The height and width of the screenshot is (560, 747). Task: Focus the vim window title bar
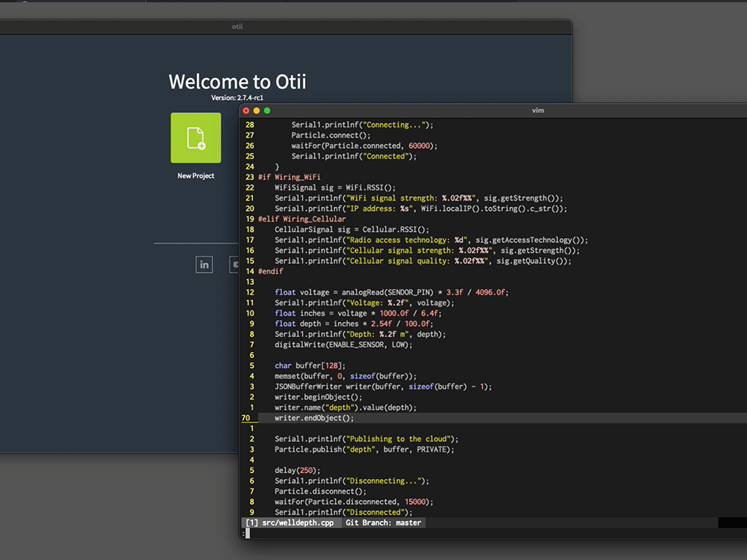tap(538, 111)
